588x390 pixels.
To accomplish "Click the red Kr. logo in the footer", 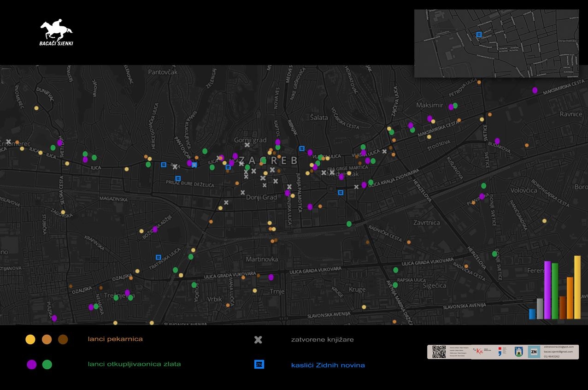I will [x=480, y=351].
